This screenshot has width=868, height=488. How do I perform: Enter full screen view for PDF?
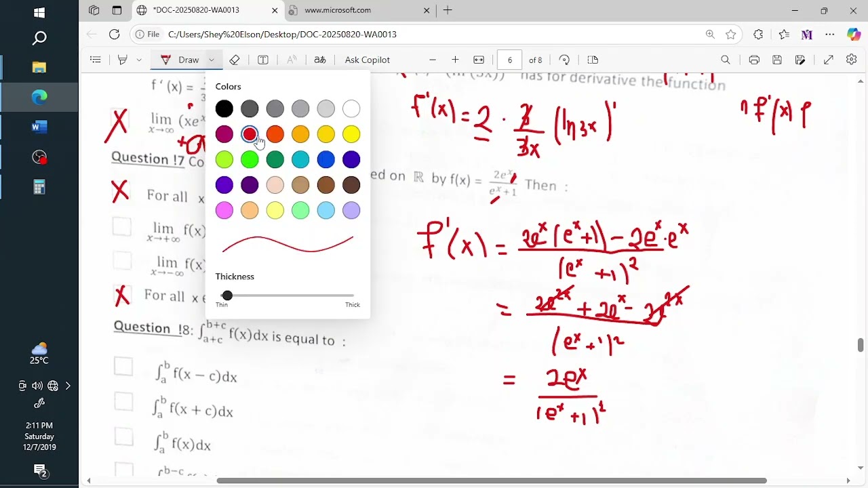[829, 60]
